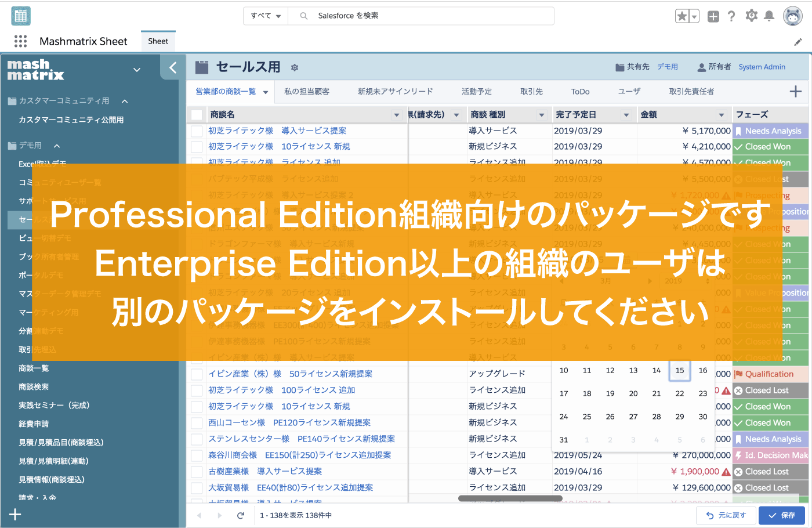Add new book with sidebar plus icon

(15, 514)
